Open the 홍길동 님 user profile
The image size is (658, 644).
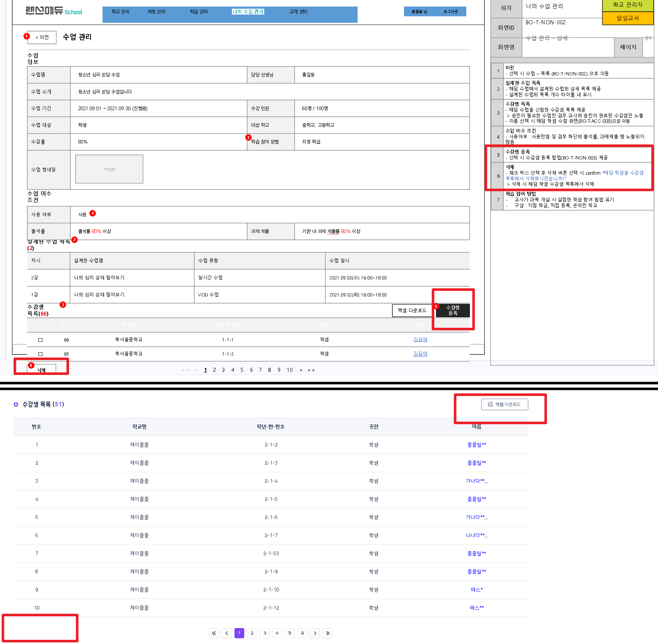click(419, 12)
